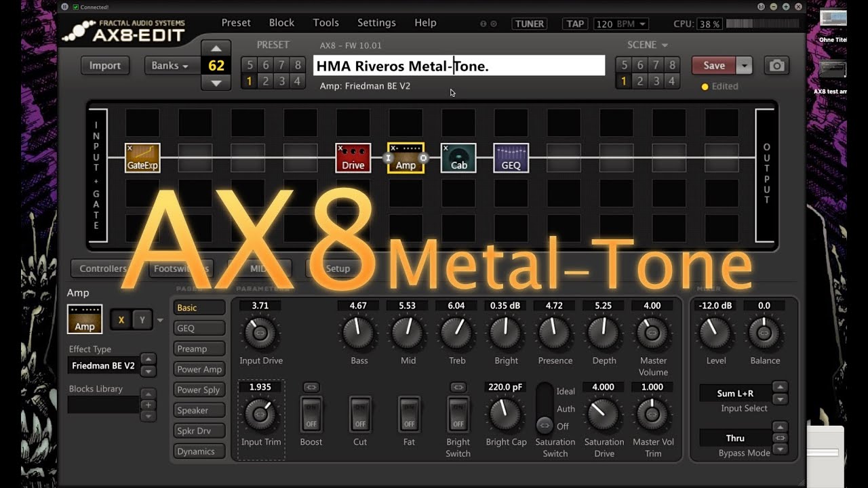Open the Speaker page tab
Screen dimensions: 868x488
[x=199, y=411]
